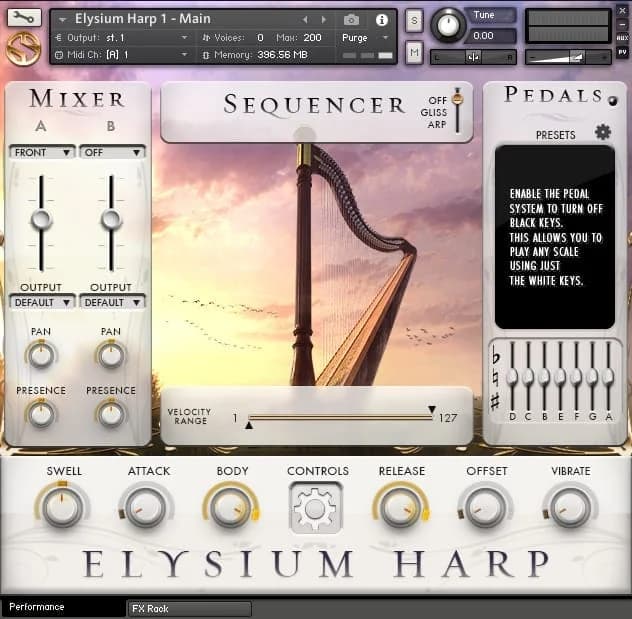Open mixer A output DEFAULT dropdown
Screen dimensions: 632x619
coord(42,302)
